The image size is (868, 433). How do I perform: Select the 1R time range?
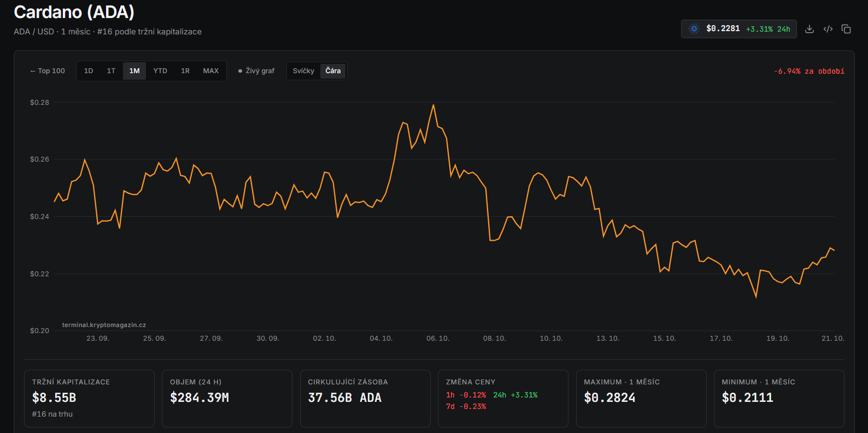pos(185,71)
